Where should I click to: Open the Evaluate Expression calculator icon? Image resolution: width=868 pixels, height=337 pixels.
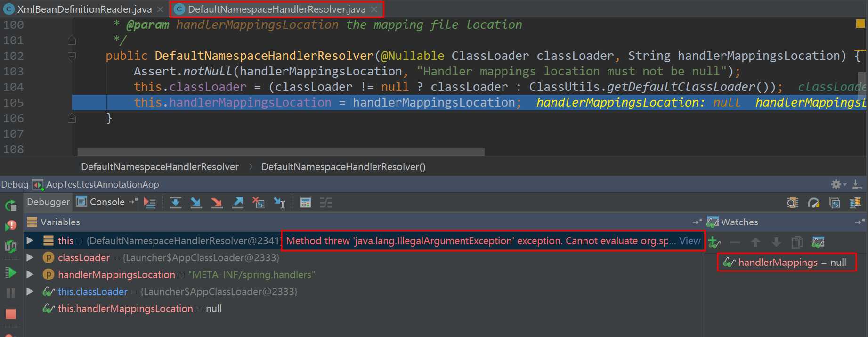coord(305,203)
